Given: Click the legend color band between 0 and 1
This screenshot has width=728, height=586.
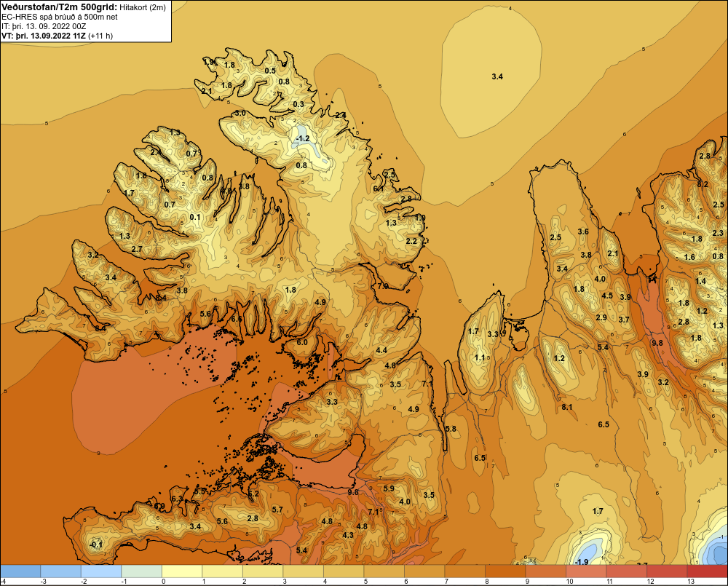Looking at the screenshot, I should tap(182, 571).
